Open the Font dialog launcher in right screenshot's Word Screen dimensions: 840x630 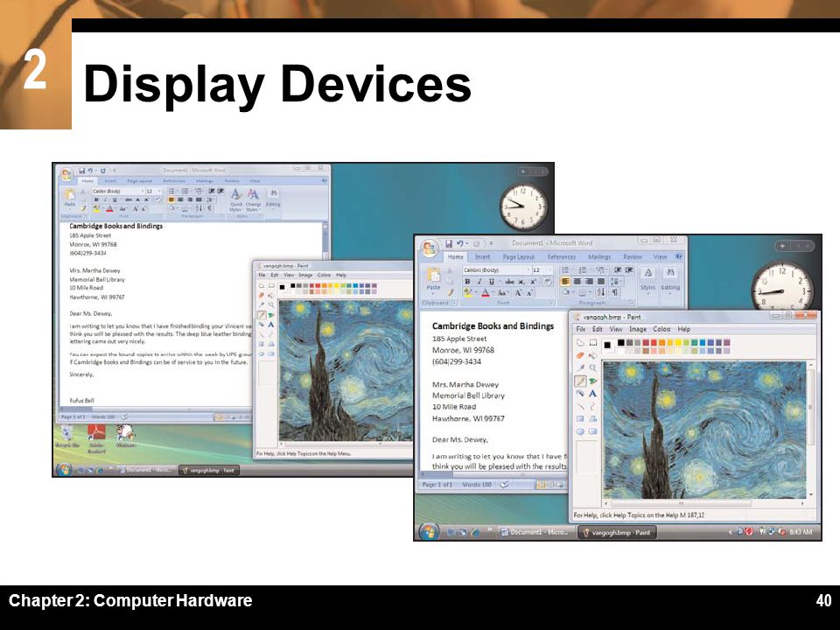click(x=550, y=303)
